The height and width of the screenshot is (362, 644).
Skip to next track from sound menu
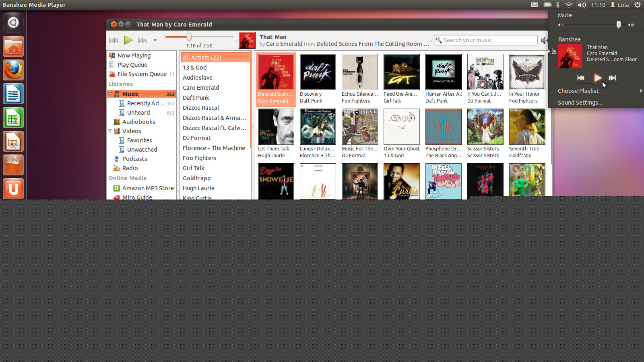coord(612,78)
